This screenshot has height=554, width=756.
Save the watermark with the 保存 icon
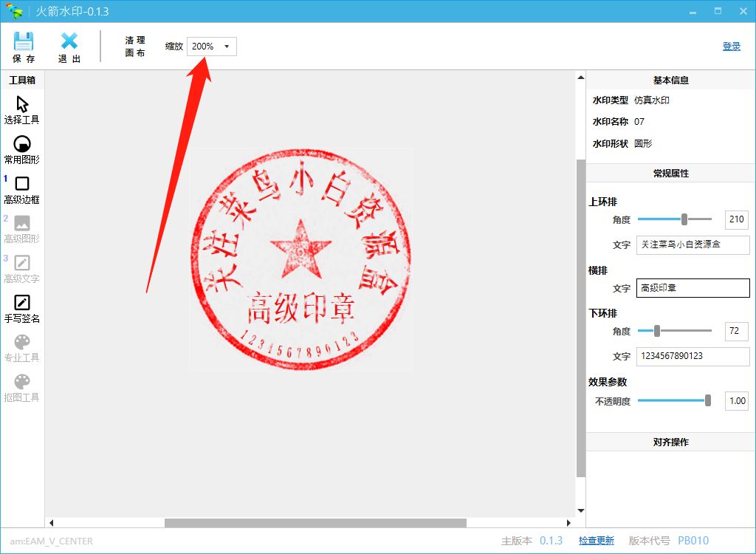23,47
